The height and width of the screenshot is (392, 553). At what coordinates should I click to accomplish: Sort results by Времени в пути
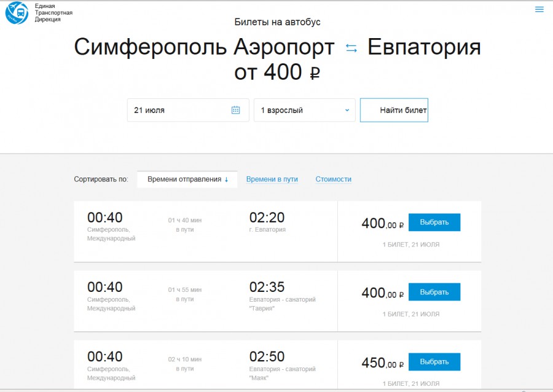(272, 179)
